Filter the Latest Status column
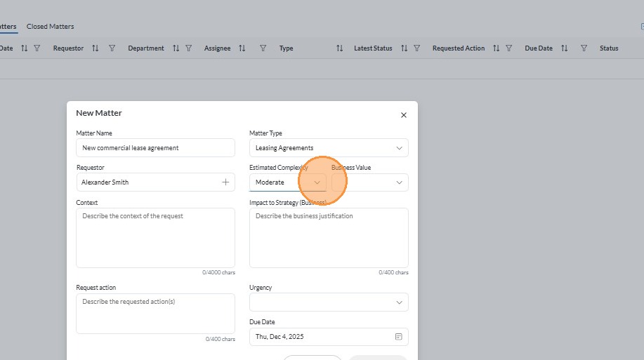644x360 pixels. 416,48
